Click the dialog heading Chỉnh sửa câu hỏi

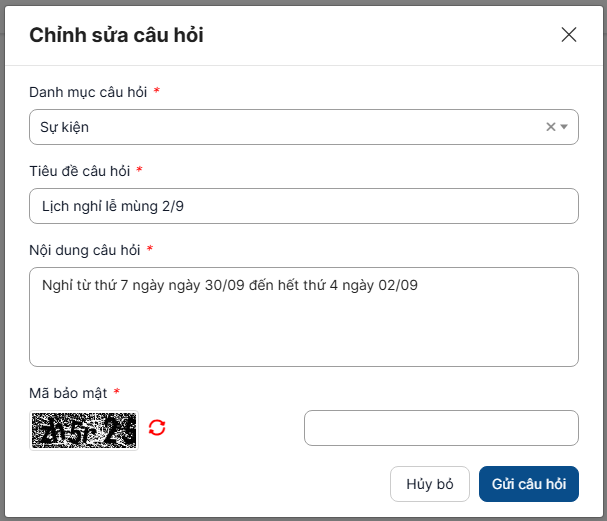(x=116, y=35)
